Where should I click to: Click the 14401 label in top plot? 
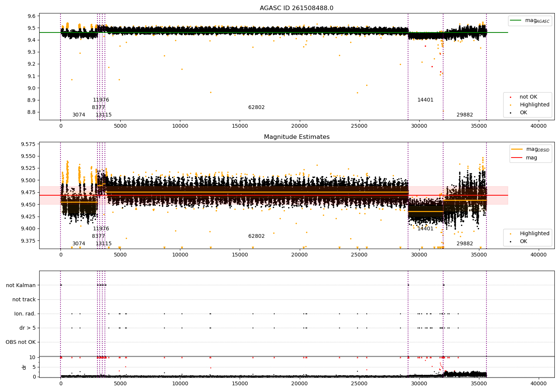pos(425,100)
